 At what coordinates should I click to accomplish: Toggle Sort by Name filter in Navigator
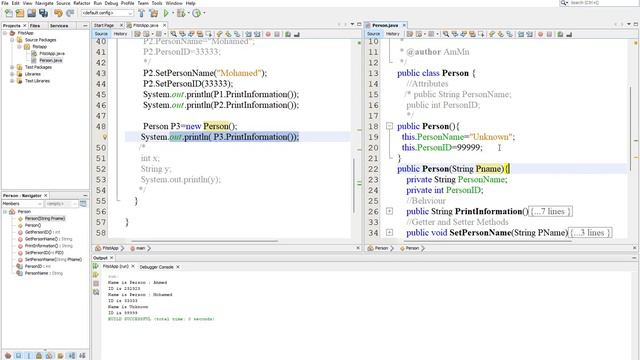point(71,356)
